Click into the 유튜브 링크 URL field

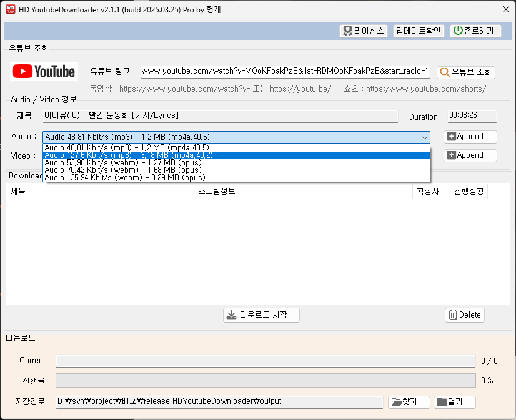point(285,71)
